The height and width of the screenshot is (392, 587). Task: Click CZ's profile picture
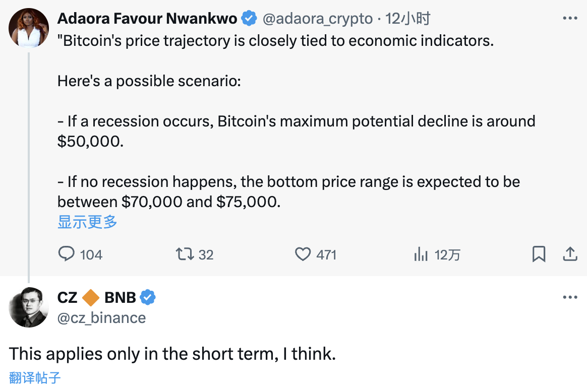pyautogui.click(x=29, y=307)
